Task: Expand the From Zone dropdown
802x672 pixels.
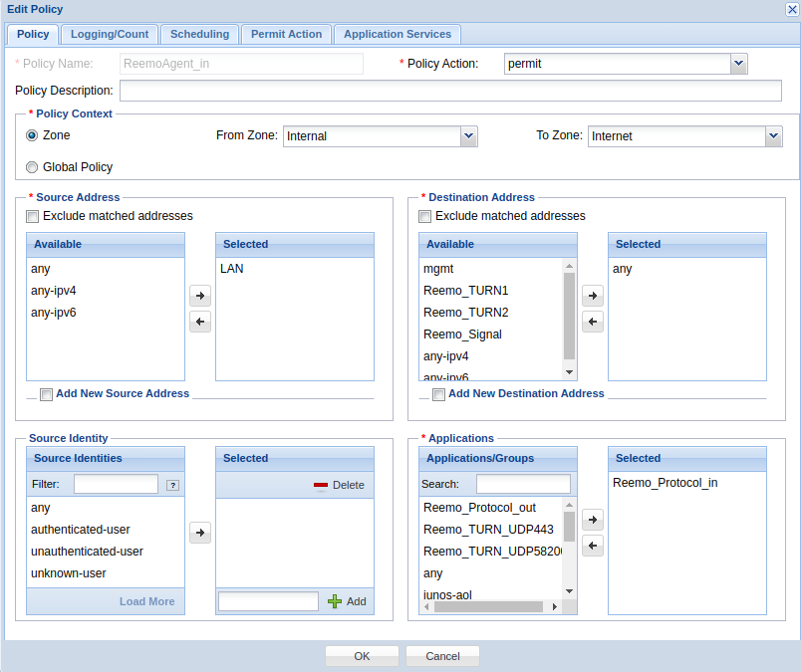Action: [469, 135]
